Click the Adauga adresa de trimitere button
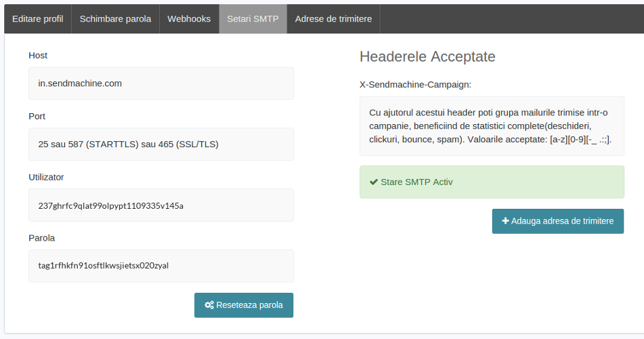The width and height of the screenshot is (644, 339). 557,221
